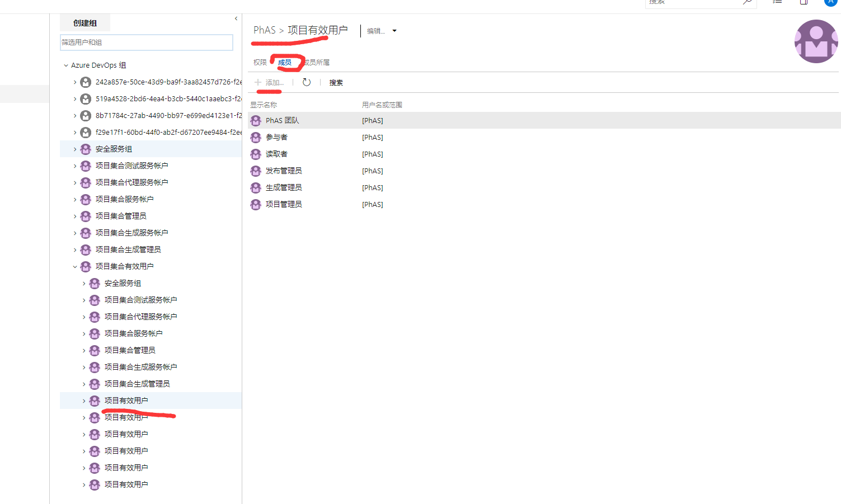Viewport: 841px width, 504px height.
Task: Collapse the left pane with the arrow icon
Action: (236, 18)
